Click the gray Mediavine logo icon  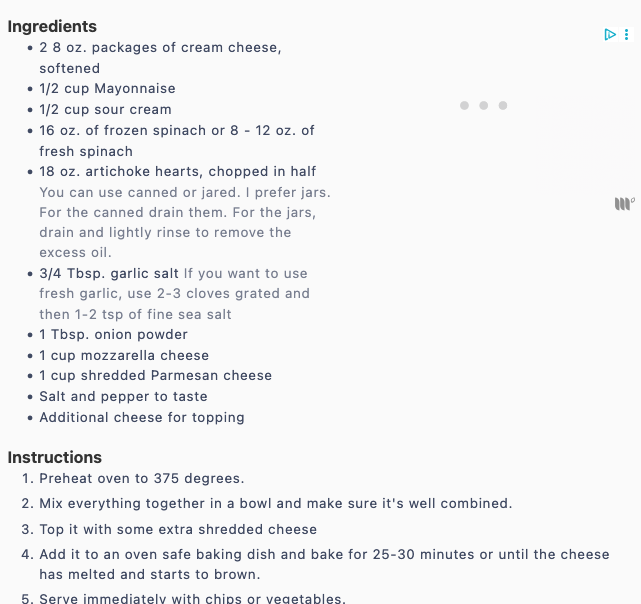[x=624, y=204]
